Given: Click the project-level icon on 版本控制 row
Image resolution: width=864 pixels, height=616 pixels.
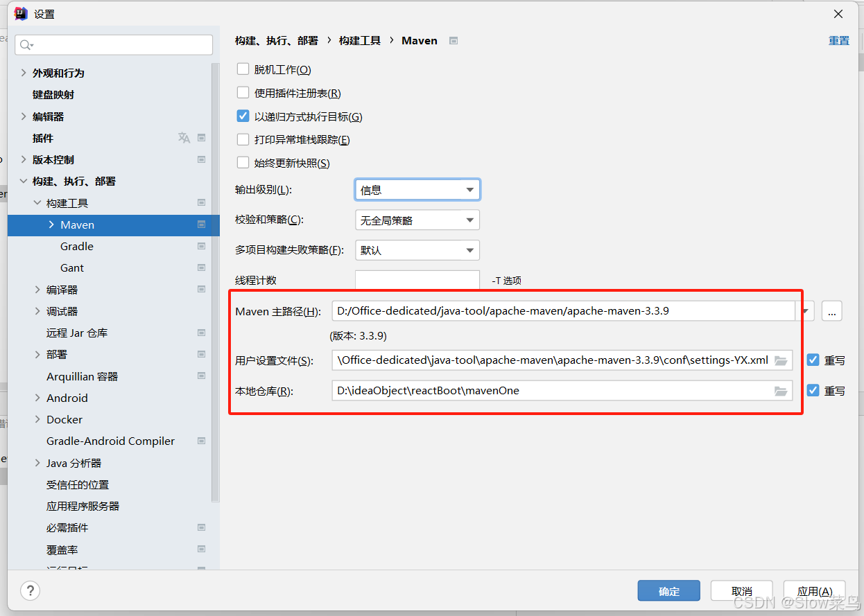Looking at the screenshot, I should point(201,159).
